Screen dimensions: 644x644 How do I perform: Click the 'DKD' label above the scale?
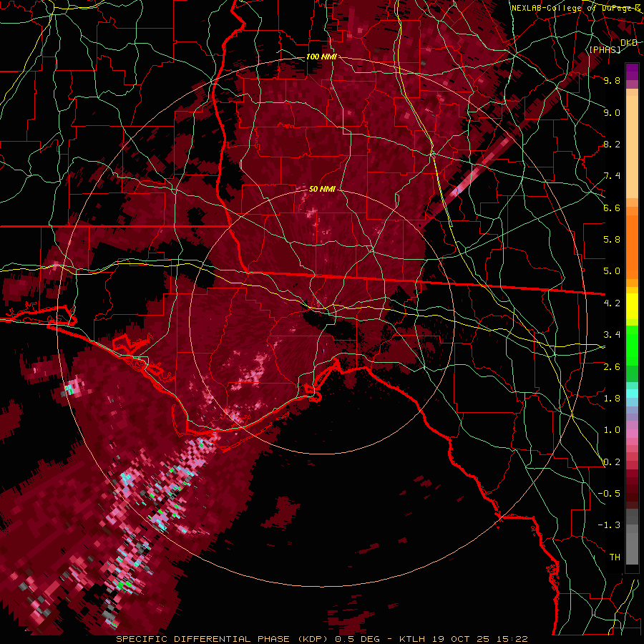click(629, 43)
